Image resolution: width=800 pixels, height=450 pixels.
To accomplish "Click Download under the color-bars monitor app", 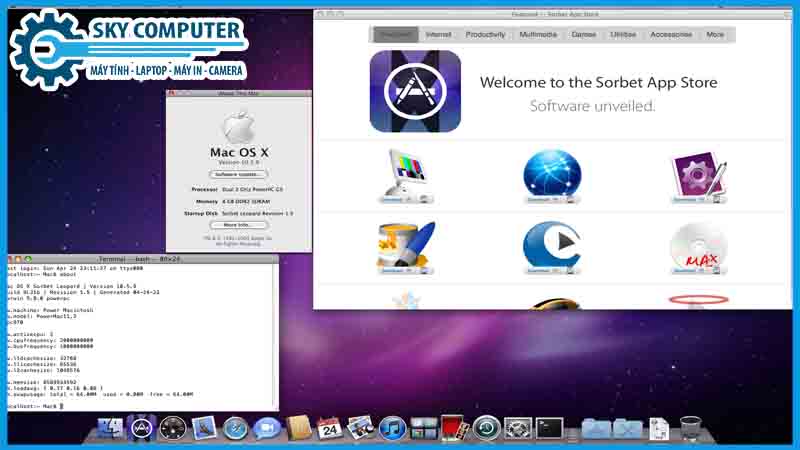I will [x=392, y=199].
